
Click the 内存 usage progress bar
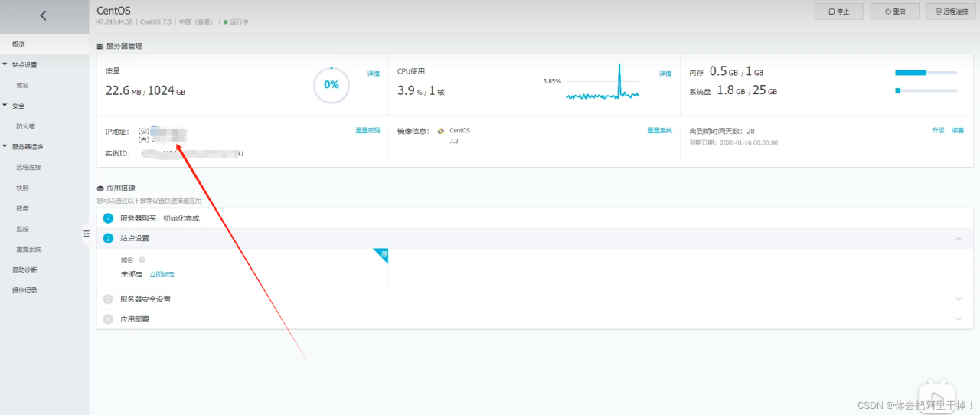[x=926, y=73]
